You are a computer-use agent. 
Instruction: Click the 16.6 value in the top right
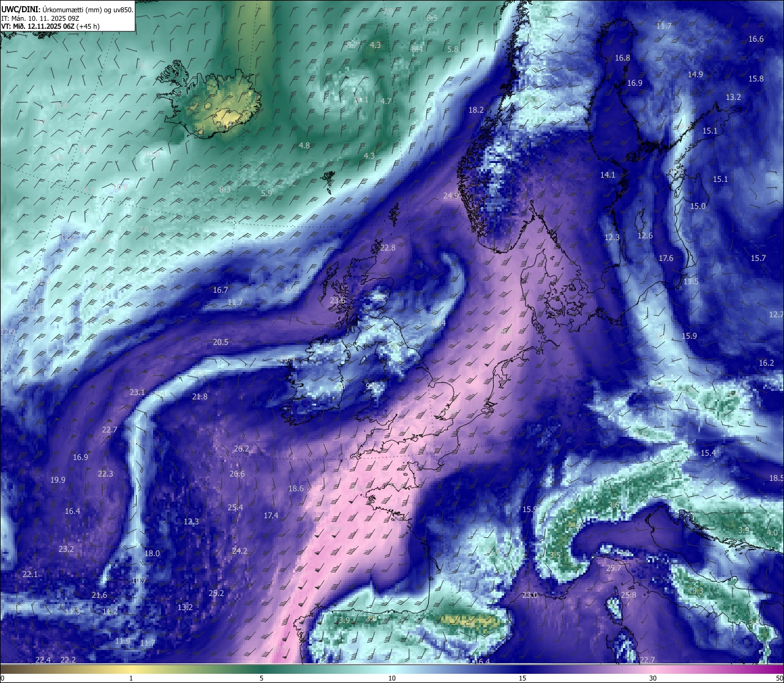click(756, 39)
